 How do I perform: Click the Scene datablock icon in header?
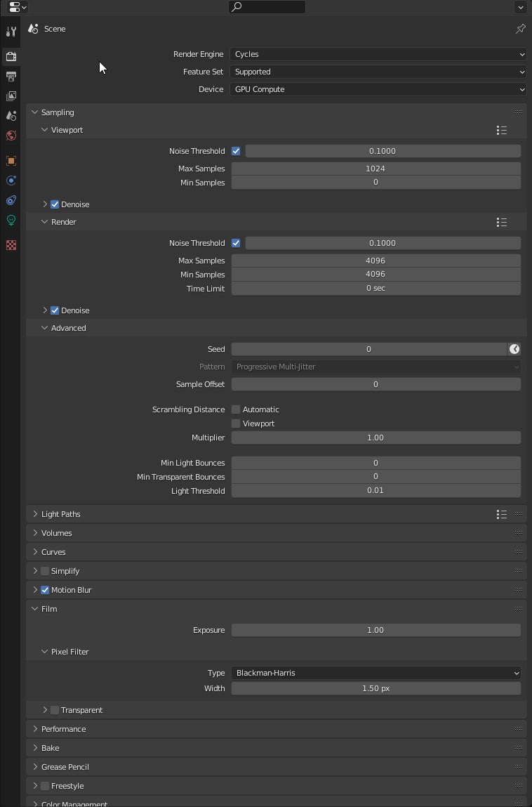pyautogui.click(x=34, y=29)
